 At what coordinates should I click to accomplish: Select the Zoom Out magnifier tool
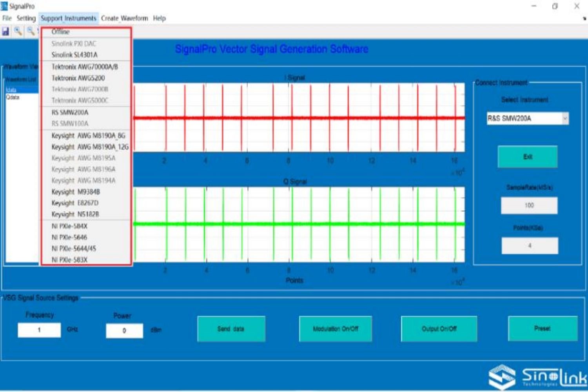31,31
